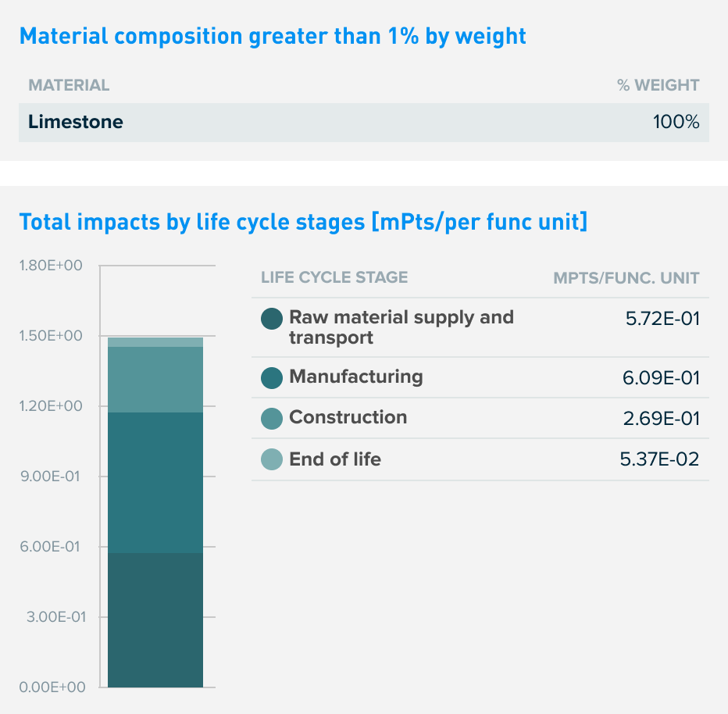Click the MATERIAL column header

69,85
